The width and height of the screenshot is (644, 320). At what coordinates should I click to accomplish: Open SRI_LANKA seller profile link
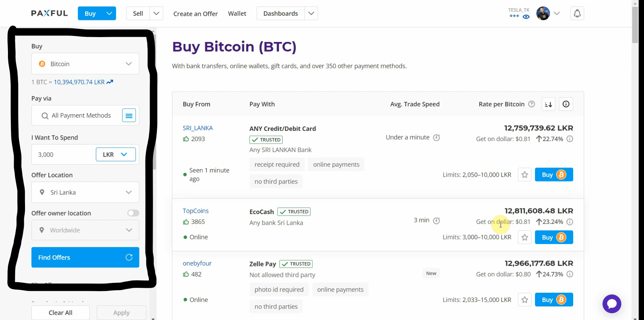[x=198, y=128]
